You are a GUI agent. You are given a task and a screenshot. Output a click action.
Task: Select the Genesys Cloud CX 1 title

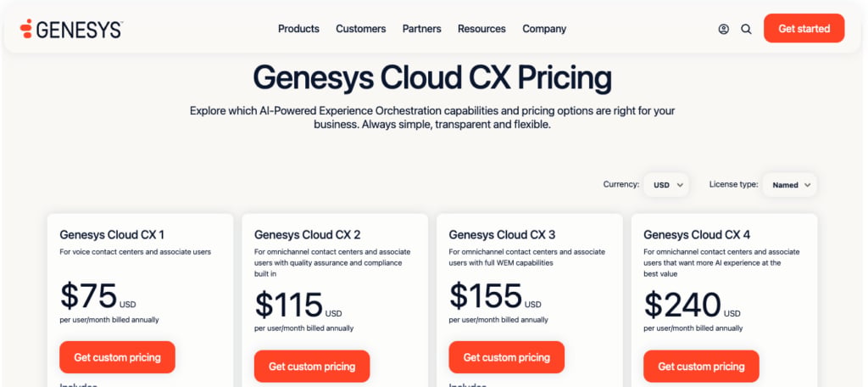[112, 234]
